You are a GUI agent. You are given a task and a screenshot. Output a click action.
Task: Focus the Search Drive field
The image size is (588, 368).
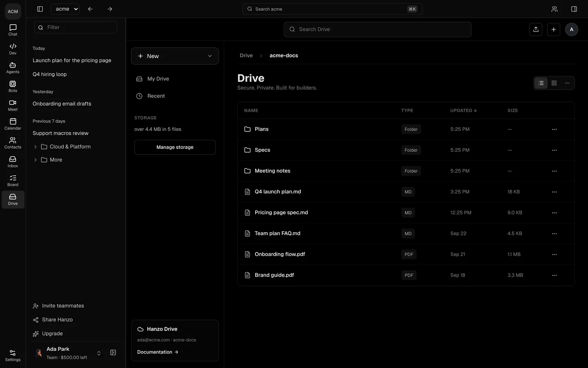(378, 29)
